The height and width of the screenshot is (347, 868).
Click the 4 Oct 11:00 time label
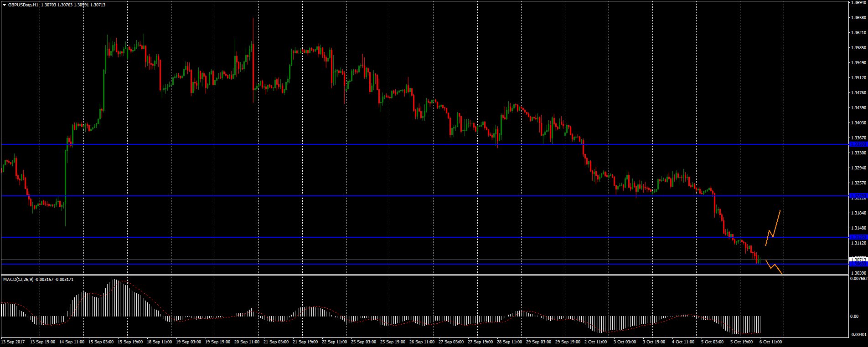pos(684,341)
